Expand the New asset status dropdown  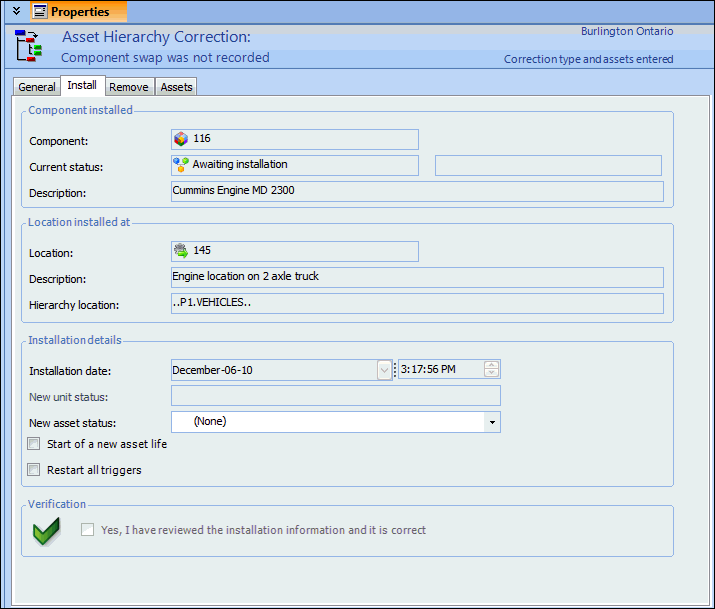coord(491,423)
